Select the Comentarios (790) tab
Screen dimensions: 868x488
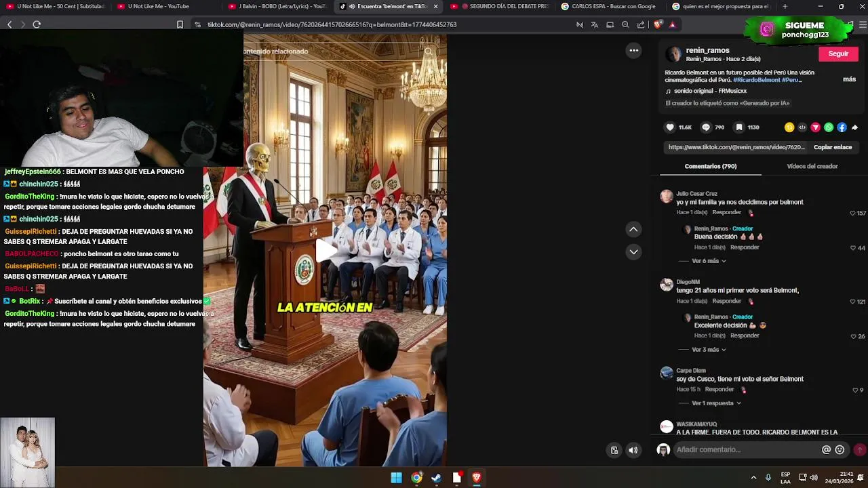(710, 166)
